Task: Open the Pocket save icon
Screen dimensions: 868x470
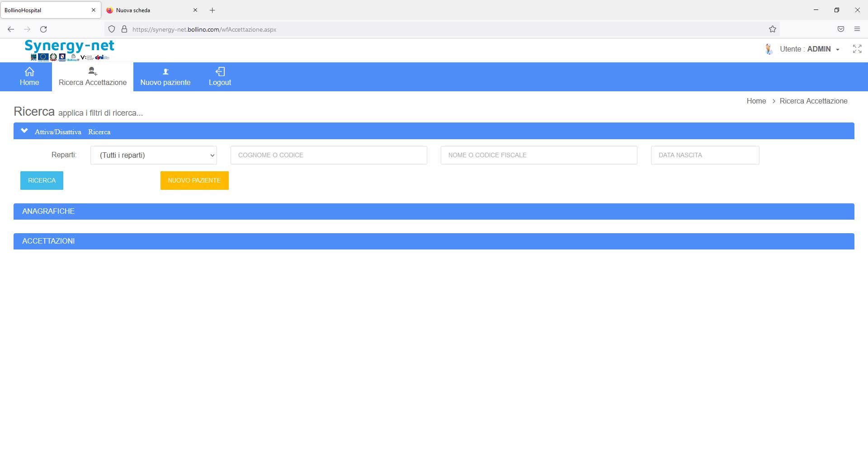Action: pos(841,29)
